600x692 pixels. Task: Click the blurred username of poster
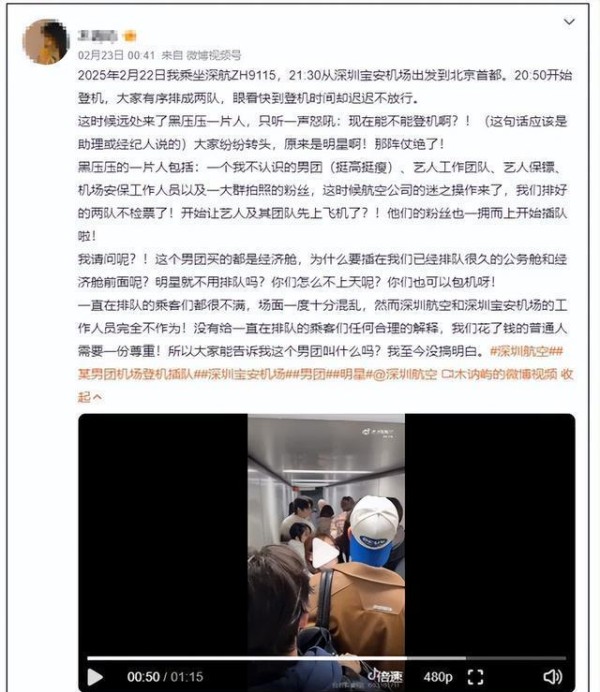tap(98, 36)
